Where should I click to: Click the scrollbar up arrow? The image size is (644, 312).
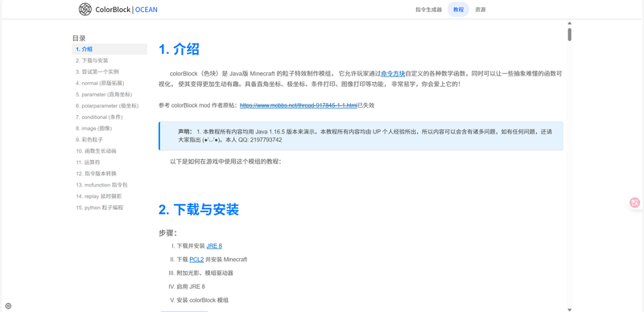tap(570, 23)
